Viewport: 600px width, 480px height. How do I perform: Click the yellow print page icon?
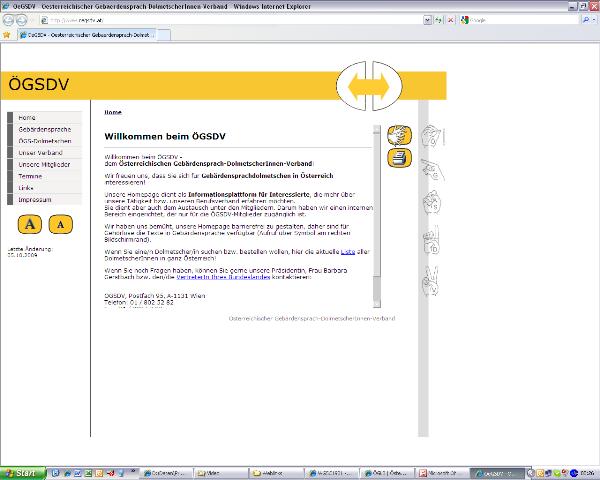[x=397, y=157]
